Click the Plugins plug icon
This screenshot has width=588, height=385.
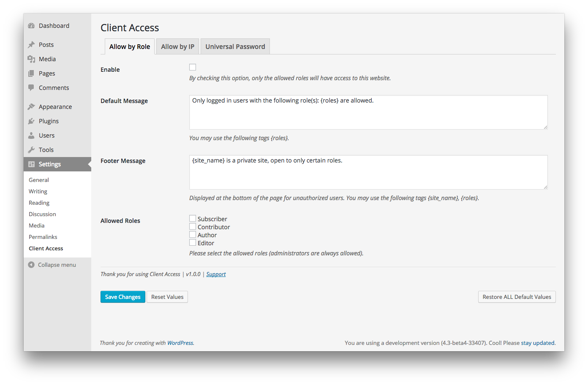(x=31, y=121)
